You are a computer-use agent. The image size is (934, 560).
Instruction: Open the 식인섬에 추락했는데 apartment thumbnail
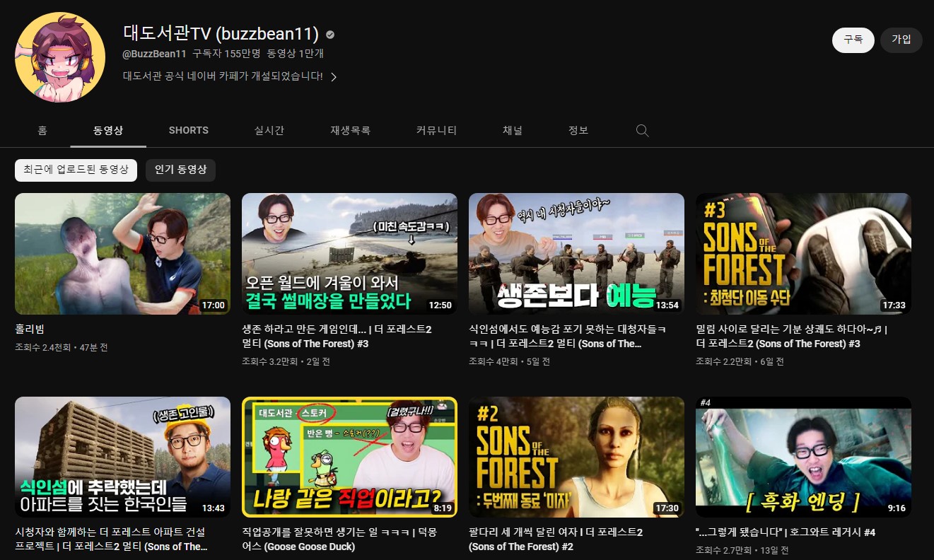pos(122,457)
